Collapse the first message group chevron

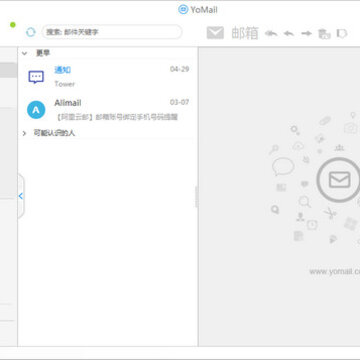tap(24, 53)
